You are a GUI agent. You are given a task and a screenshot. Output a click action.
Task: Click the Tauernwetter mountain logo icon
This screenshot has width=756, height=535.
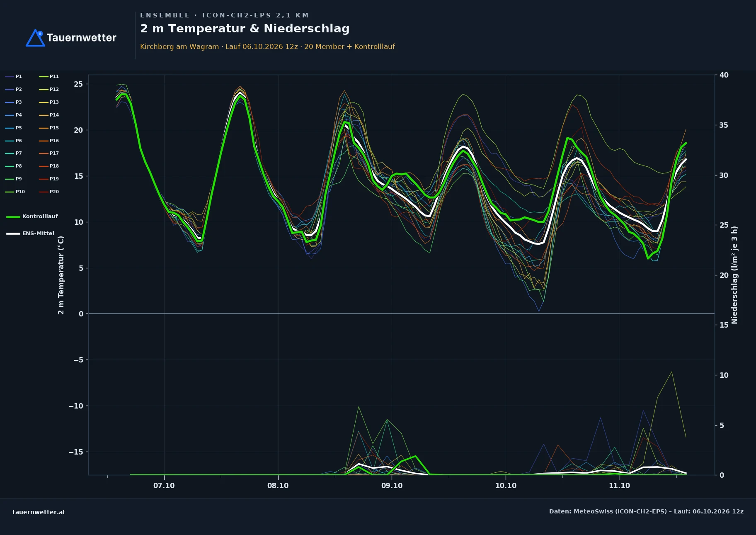(x=35, y=38)
